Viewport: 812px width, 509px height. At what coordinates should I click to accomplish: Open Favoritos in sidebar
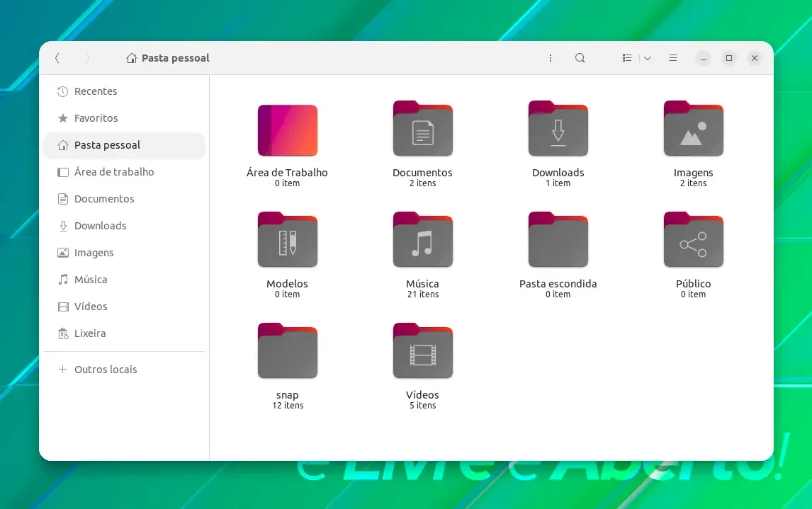[x=124, y=118]
